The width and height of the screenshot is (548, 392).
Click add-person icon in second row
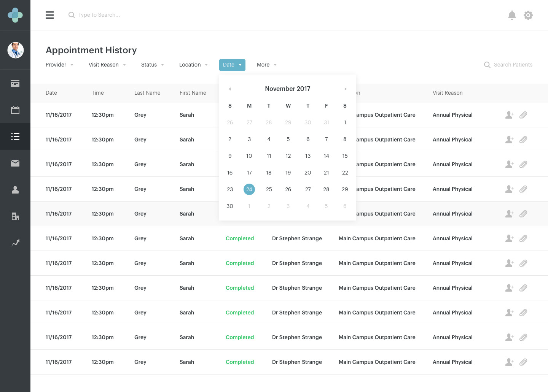(510, 140)
